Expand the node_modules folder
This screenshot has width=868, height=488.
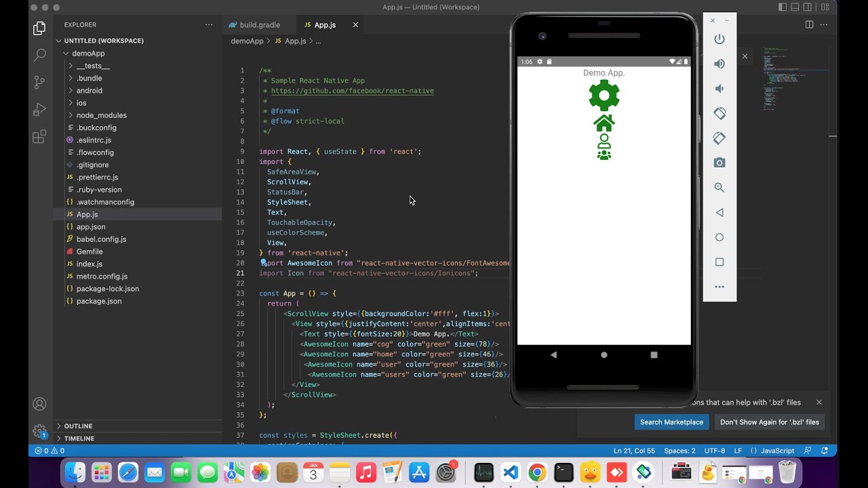pos(101,115)
